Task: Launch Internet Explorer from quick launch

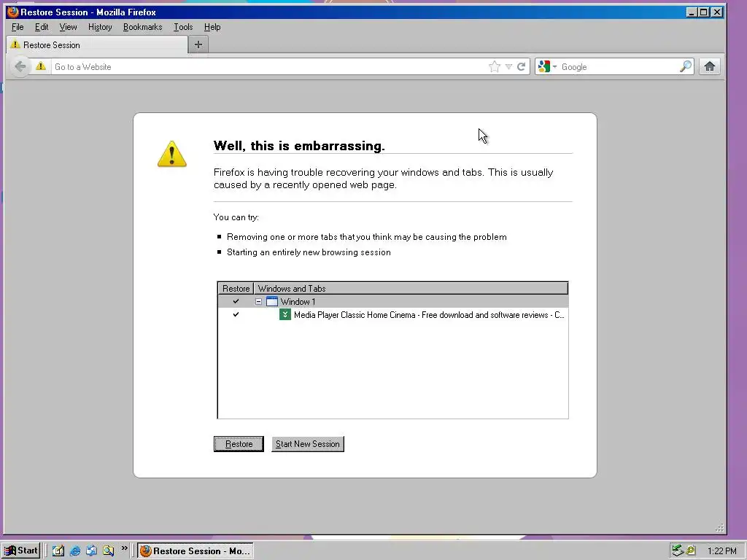Action: click(x=75, y=551)
